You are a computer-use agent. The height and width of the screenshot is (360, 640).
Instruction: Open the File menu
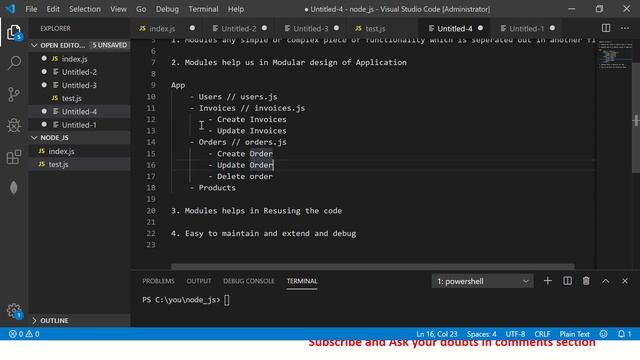(x=31, y=9)
